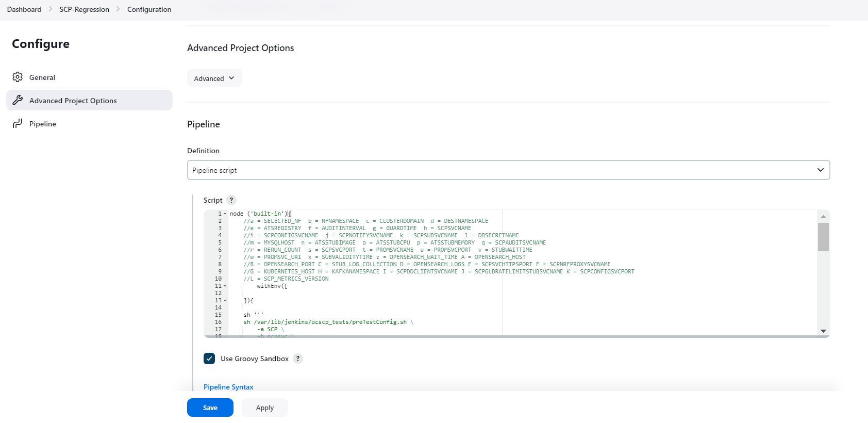Click the ']){' line in script
Screen dimensions: 868x423
(248, 300)
